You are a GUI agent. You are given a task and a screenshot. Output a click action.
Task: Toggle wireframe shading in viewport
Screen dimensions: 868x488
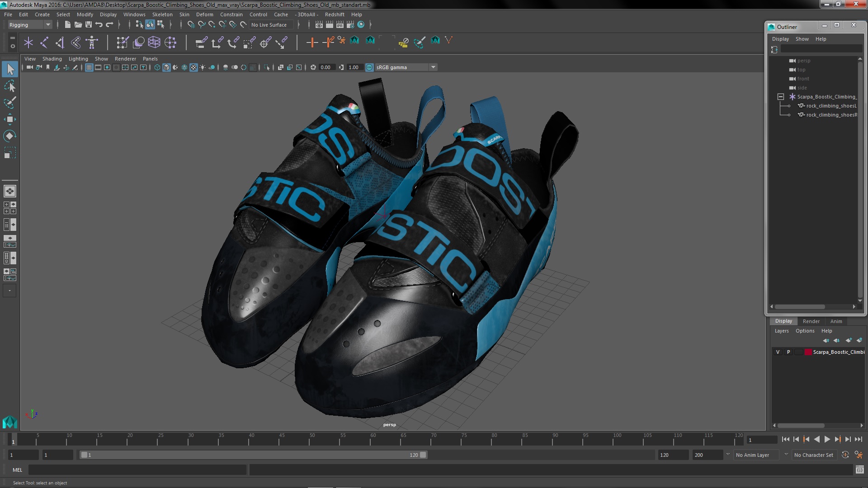[x=157, y=67]
